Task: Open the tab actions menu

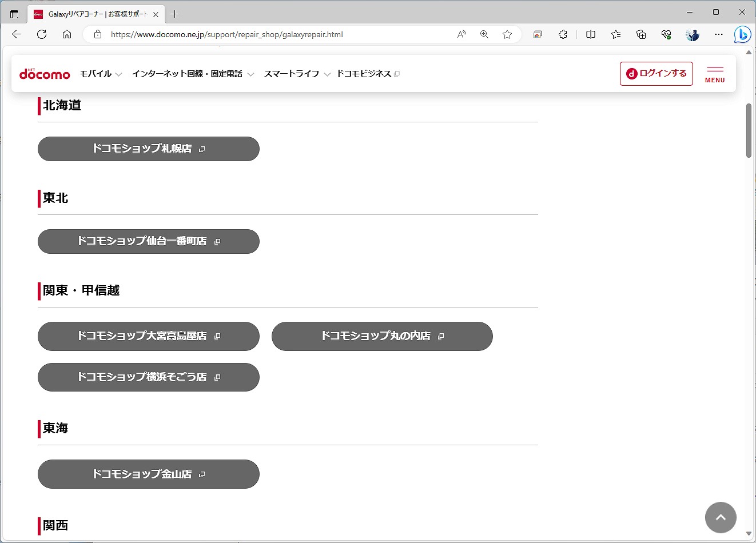Action: click(14, 14)
